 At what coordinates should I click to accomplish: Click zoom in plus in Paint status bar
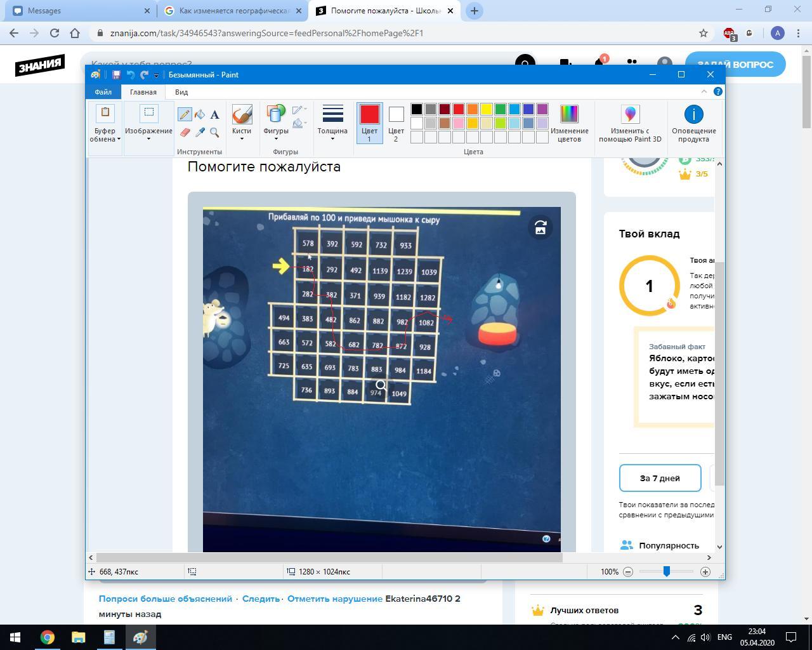point(705,572)
